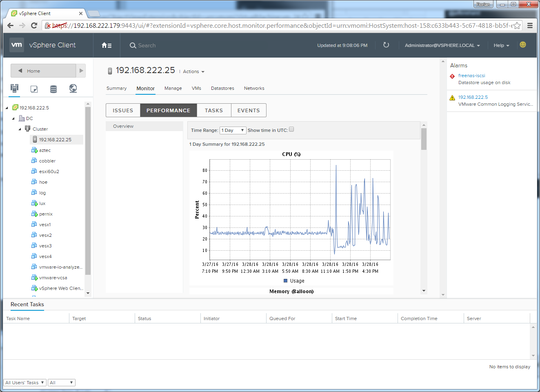Image resolution: width=540 pixels, height=392 pixels.
Task: Click the vmware-vcsa VM icon
Action: pos(35,277)
